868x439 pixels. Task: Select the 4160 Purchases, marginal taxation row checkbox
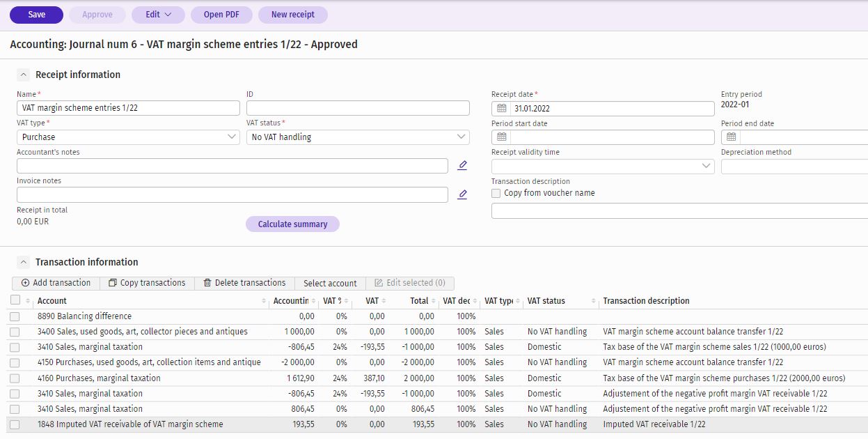(15, 378)
